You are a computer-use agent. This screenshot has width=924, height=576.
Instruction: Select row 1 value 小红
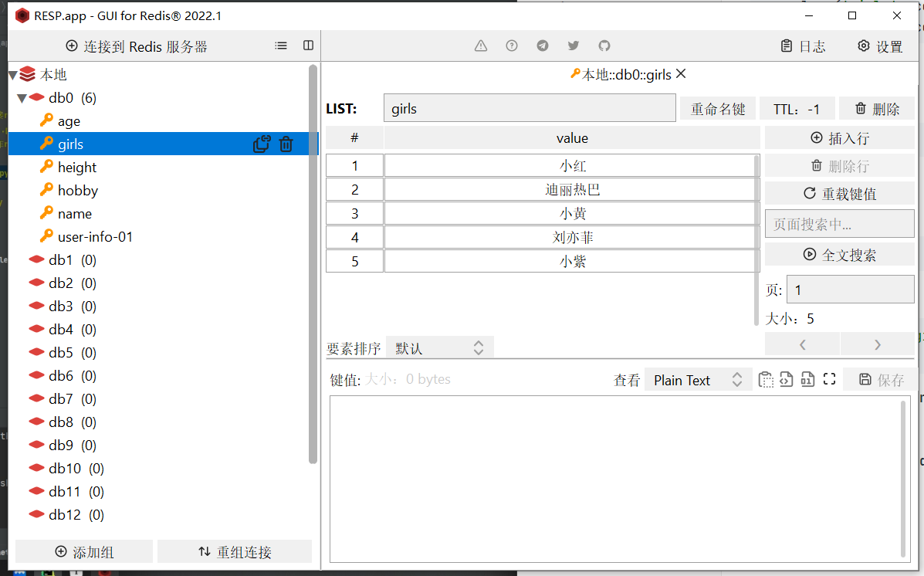click(572, 166)
